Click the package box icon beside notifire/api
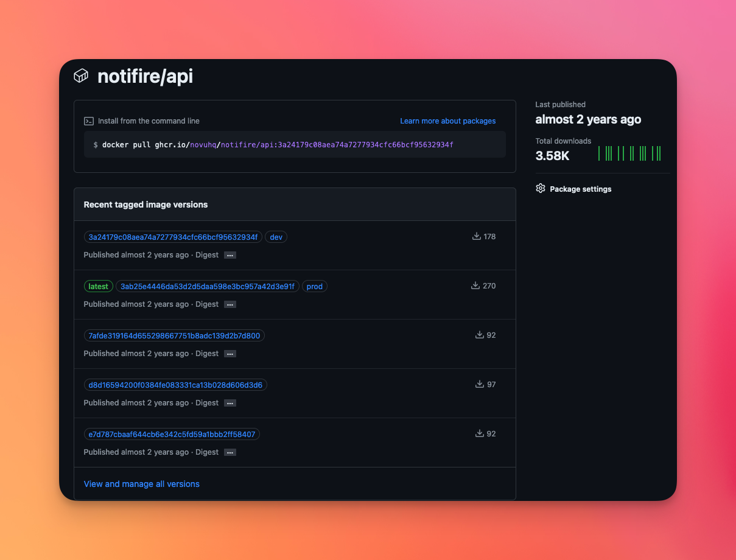Image resolution: width=736 pixels, height=560 pixels. [x=81, y=75]
